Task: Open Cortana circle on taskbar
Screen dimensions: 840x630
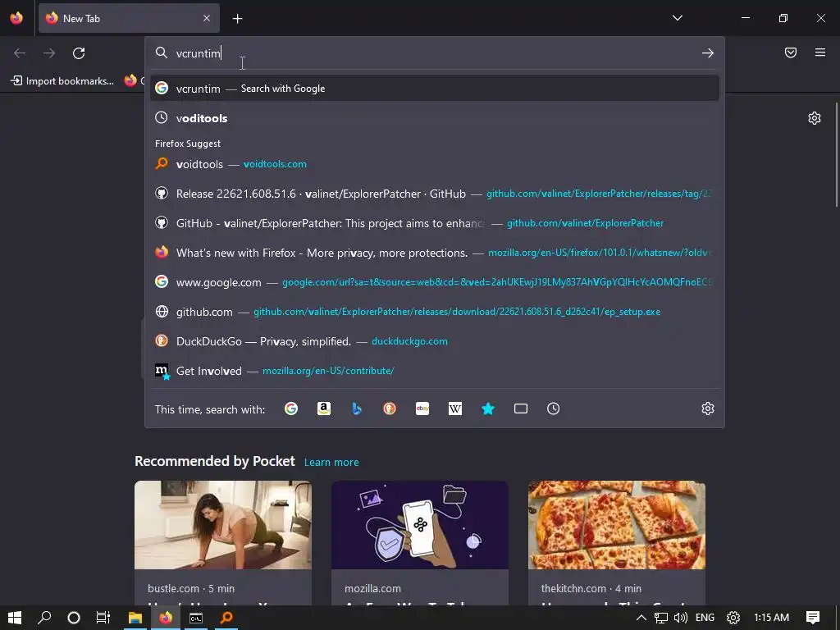Action: [74, 618]
